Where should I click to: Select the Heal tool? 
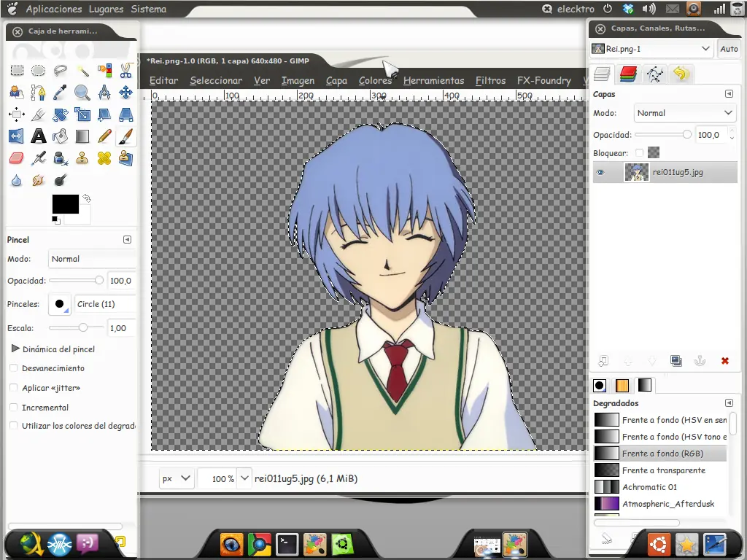click(104, 158)
